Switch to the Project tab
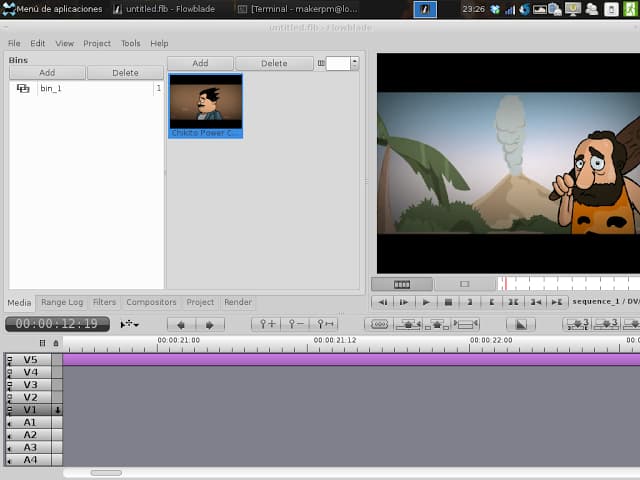 pyautogui.click(x=200, y=302)
